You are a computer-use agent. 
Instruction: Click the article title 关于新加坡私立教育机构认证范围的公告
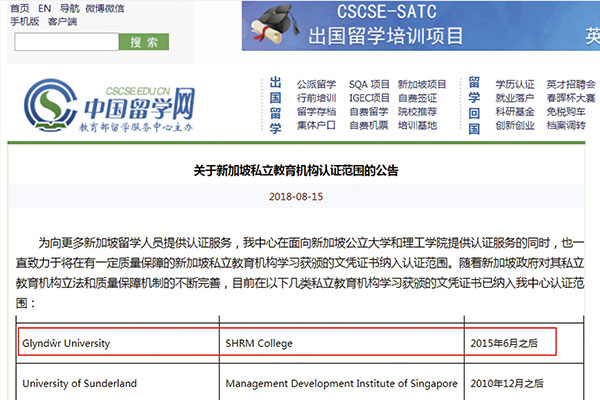[296, 170]
